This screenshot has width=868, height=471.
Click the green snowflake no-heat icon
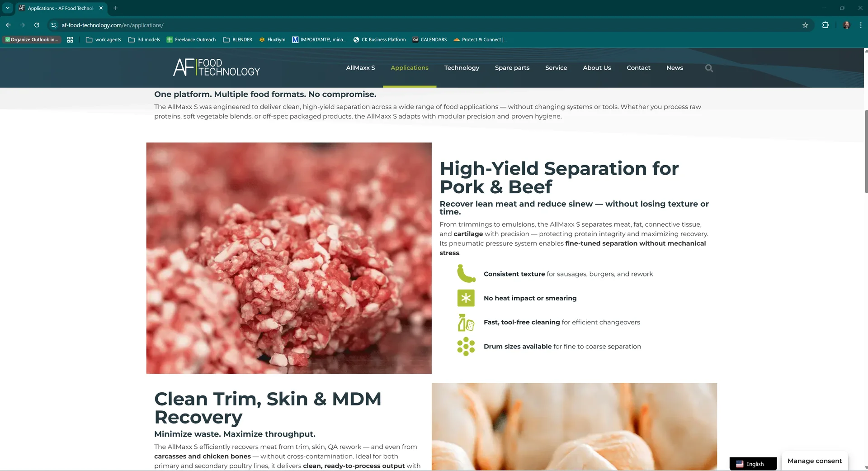[x=466, y=298]
